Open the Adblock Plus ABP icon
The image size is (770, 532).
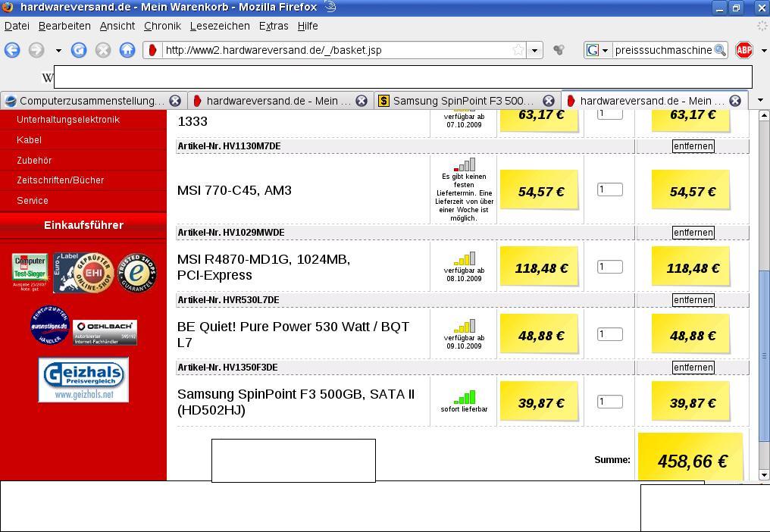tap(744, 49)
